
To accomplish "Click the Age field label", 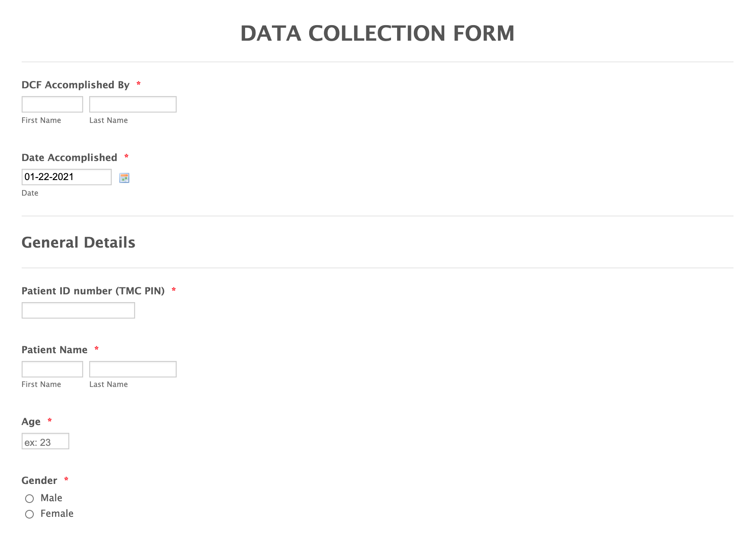I will click(31, 422).
